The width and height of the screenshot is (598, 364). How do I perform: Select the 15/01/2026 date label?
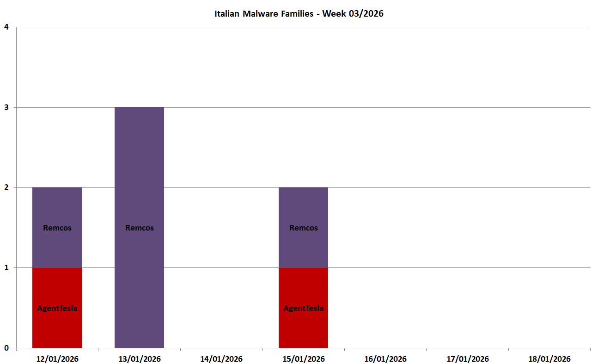304,359
